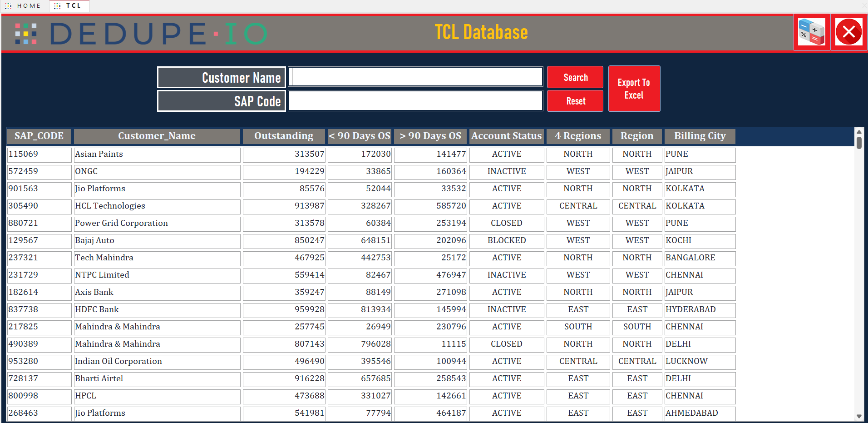Click the Billing City column header
The height and width of the screenshot is (423, 868).
pyautogui.click(x=699, y=136)
